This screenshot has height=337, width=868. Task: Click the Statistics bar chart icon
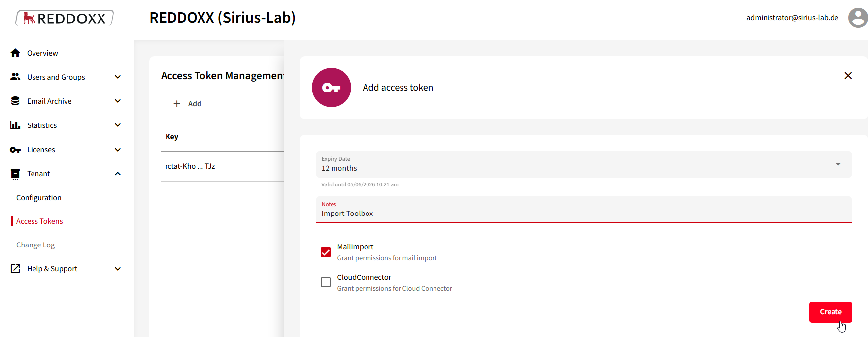pyautogui.click(x=15, y=125)
